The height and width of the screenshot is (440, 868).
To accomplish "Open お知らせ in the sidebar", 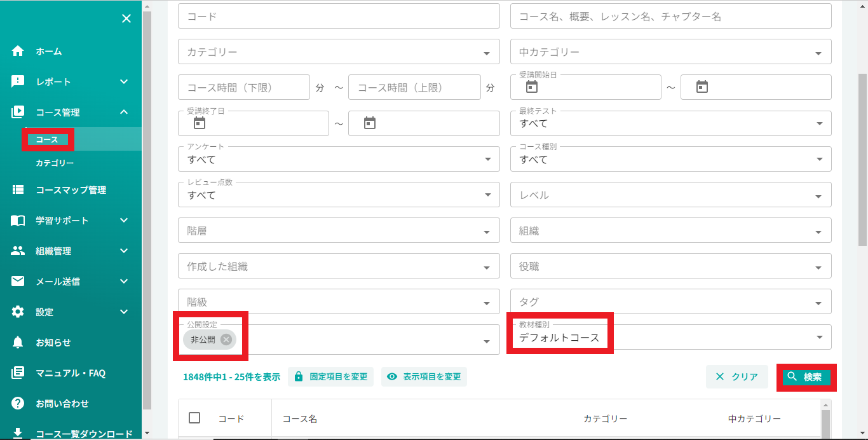I will click(53, 342).
